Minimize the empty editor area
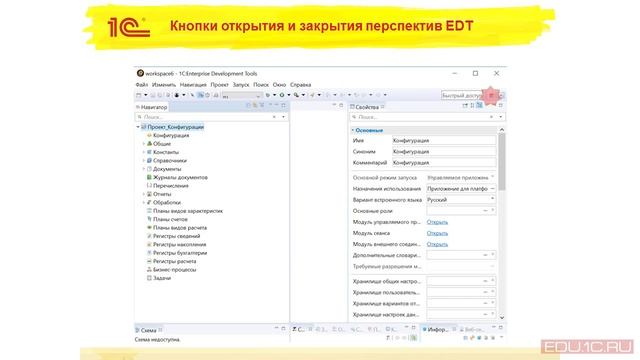The height and width of the screenshot is (360, 640). 334,105
